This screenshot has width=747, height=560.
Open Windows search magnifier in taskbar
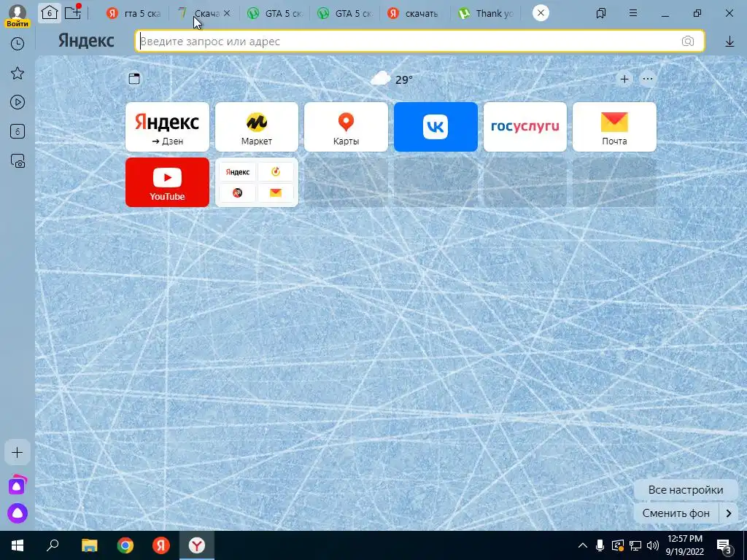(x=53, y=545)
